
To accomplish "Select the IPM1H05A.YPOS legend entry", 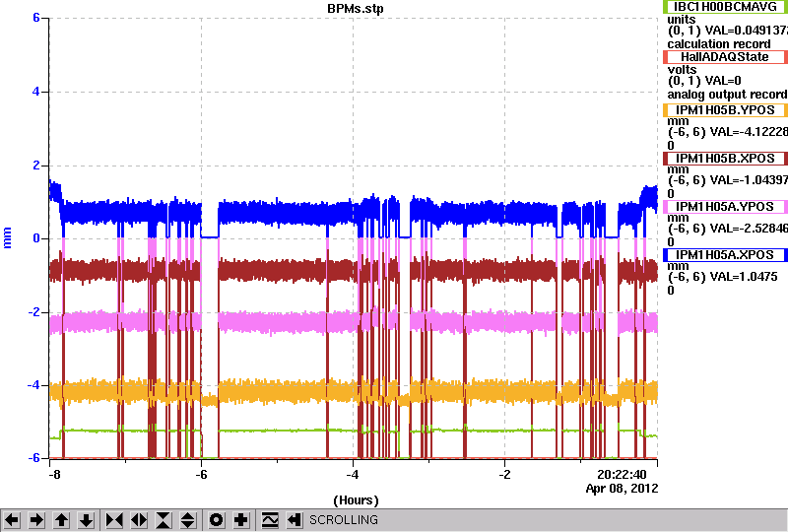I will click(x=725, y=207).
